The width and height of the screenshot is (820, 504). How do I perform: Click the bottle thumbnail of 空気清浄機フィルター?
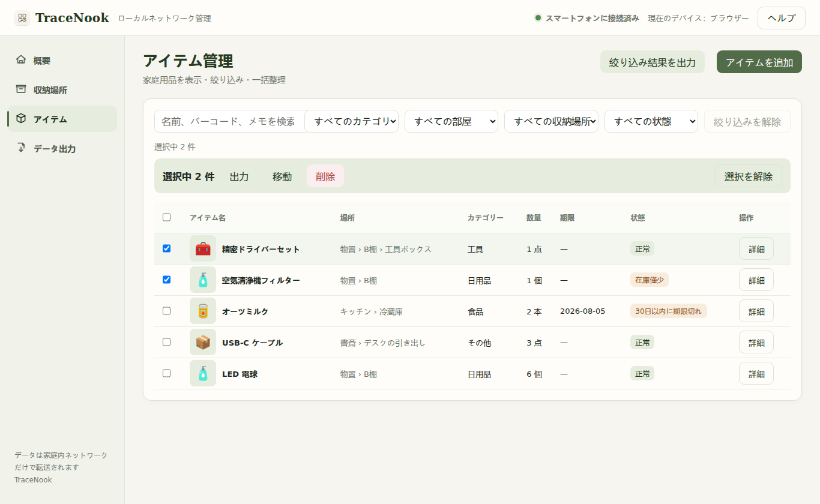point(203,280)
